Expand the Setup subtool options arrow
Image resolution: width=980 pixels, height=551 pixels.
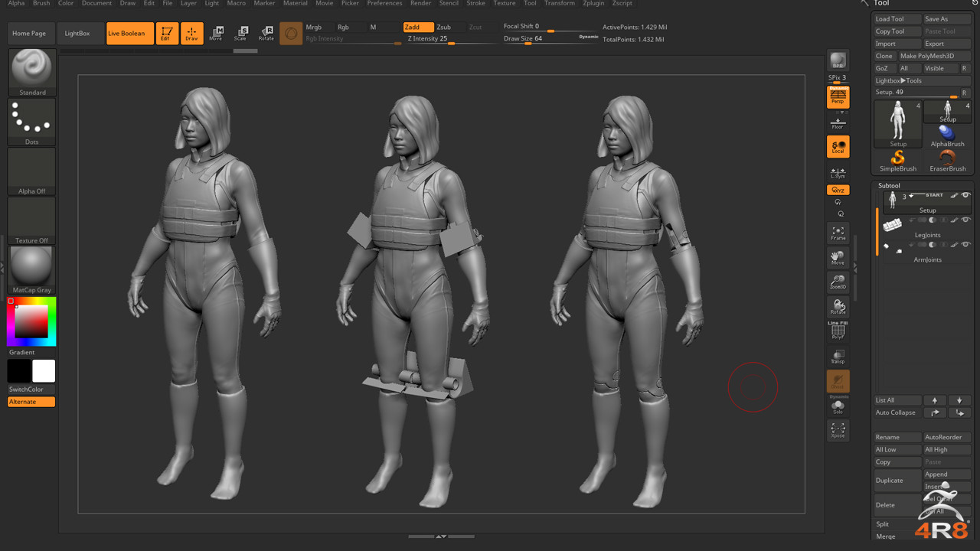point(911,195)
